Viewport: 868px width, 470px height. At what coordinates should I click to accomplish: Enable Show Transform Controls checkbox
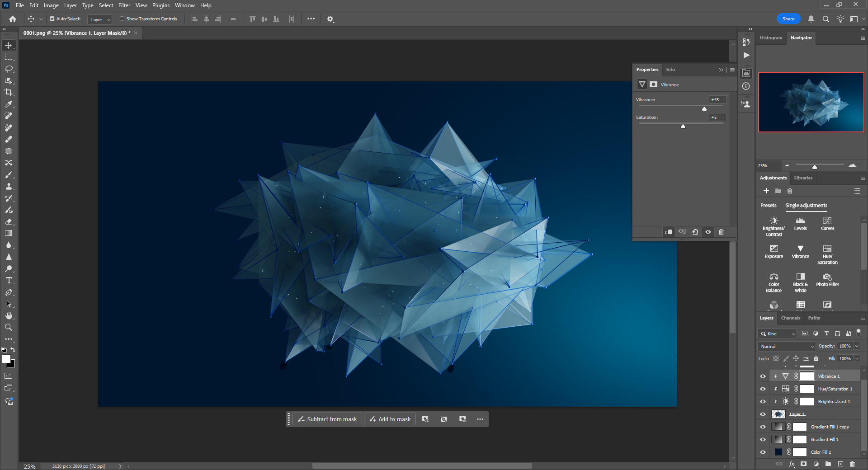[122, 19]
